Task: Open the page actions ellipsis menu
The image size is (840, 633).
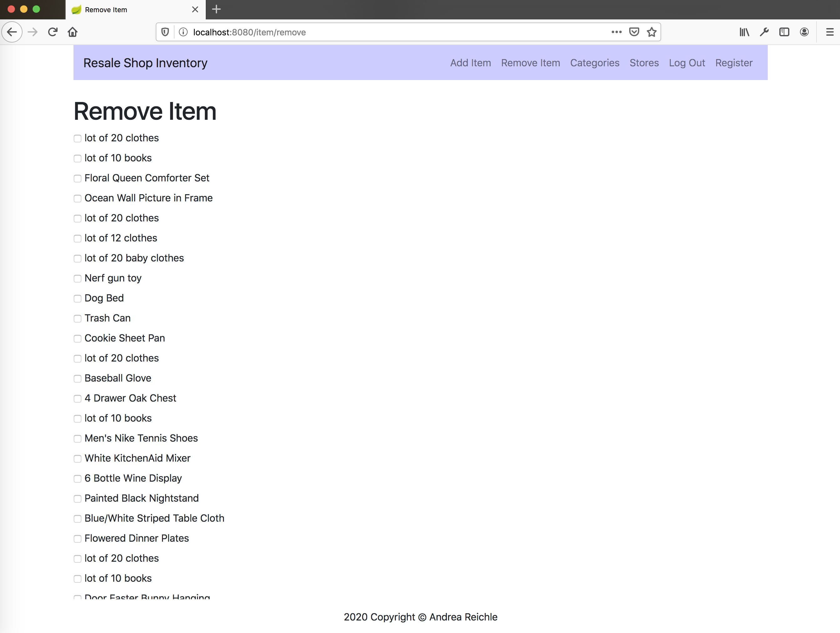Action: (616, 32)
